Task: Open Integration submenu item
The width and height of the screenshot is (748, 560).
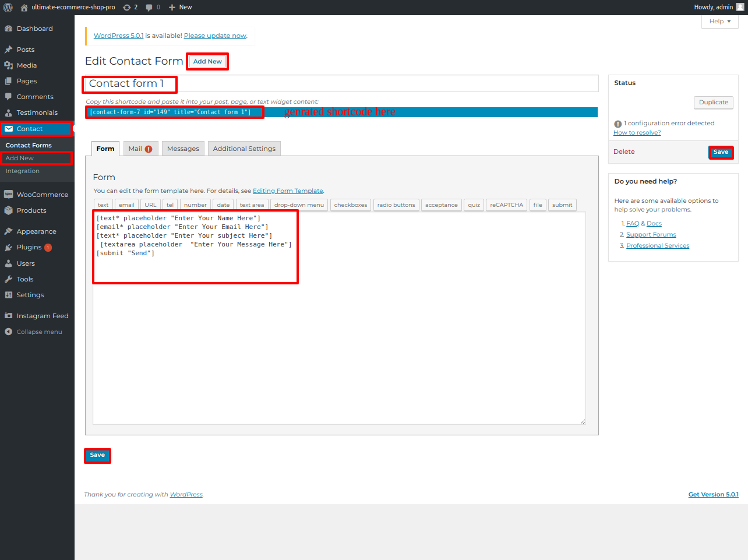Action: 23,171
